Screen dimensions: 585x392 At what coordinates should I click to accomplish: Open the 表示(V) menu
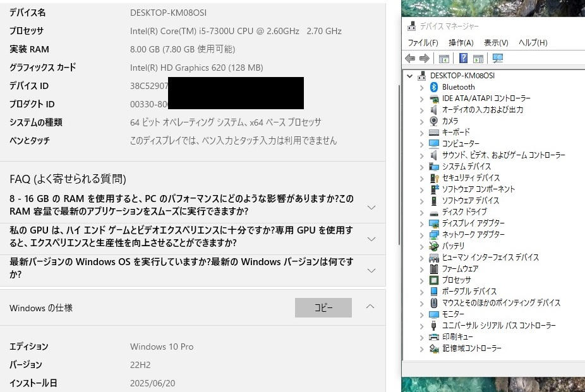tap(496, 42)
